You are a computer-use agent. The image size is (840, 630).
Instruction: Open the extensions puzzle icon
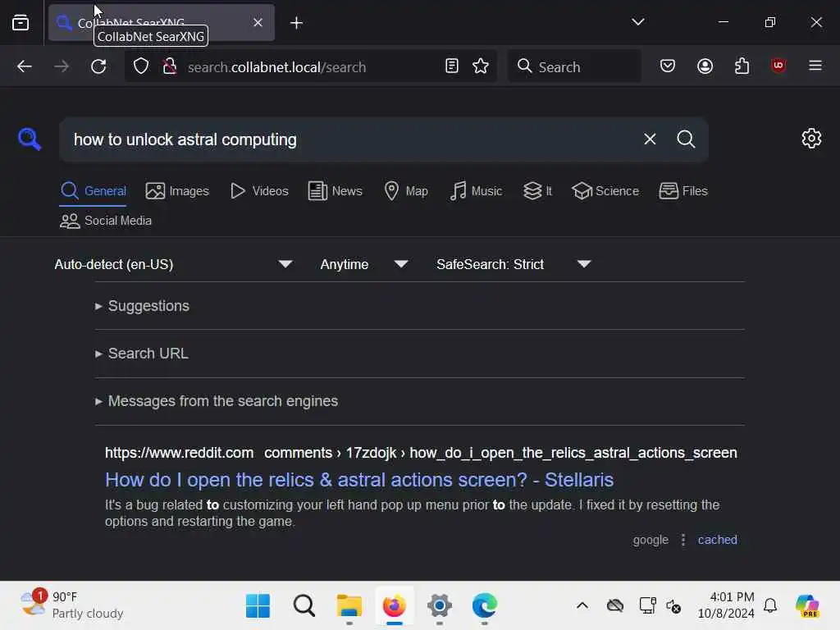pos(742,66)
